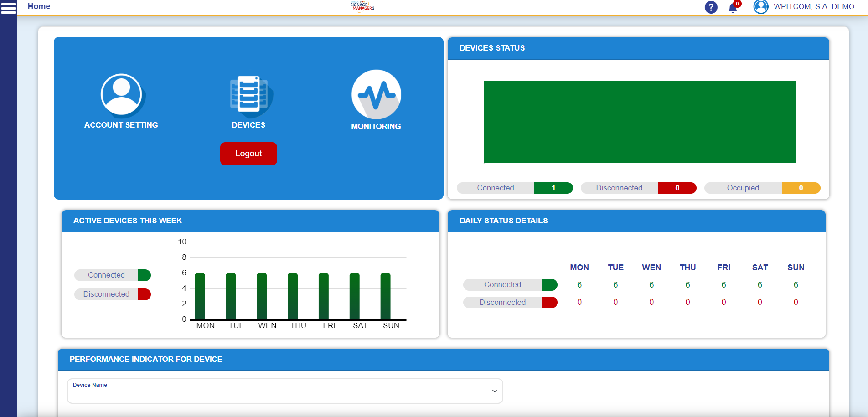The width and height of the screenshot is (868, 417).
Task: Expand the Occupied status filter
Action: (x=762, y=188)
